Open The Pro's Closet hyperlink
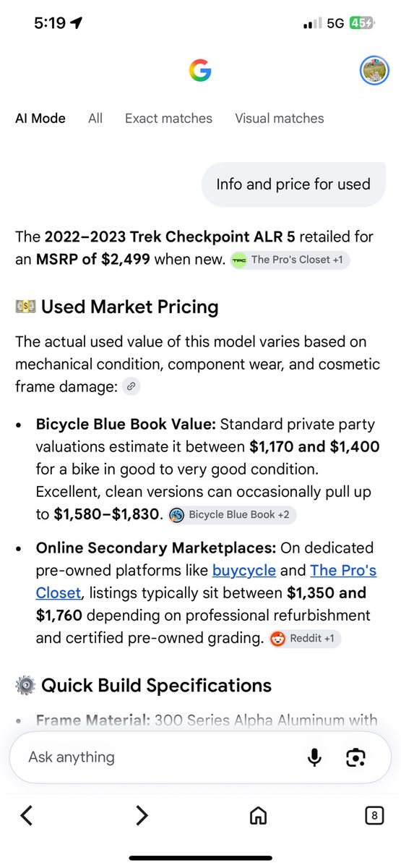The image size is (401, 868). 206,582
